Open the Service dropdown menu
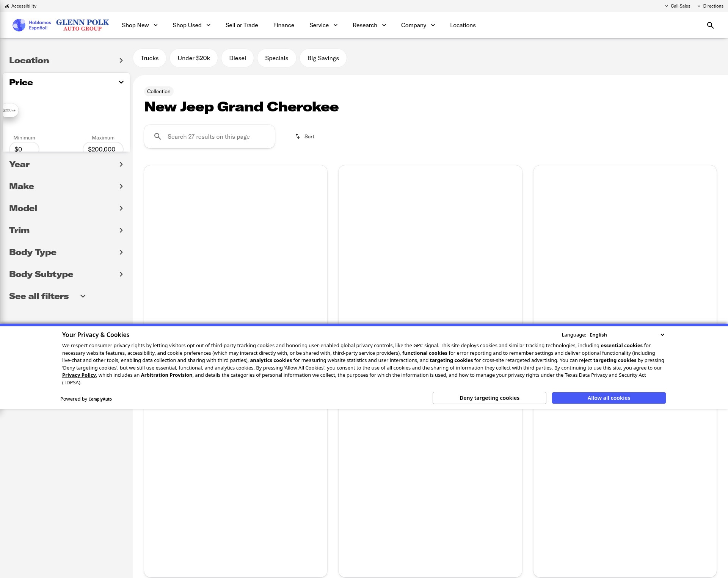Image resolution: width=728 pixels, height=578 pixels. point(323,25)
